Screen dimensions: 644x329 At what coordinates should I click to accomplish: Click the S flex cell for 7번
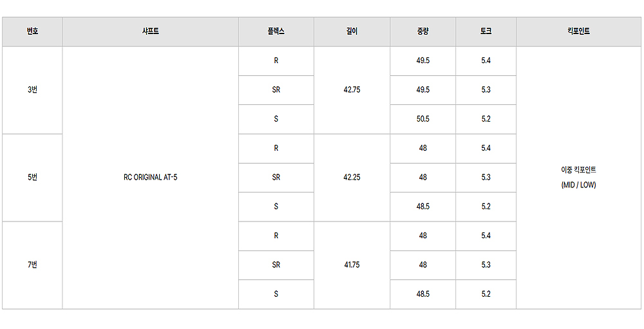click(x=276, y=294)
